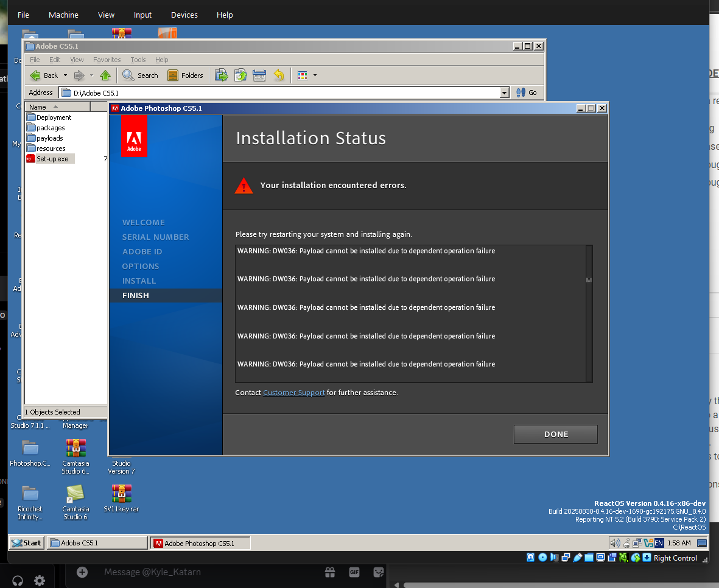Sort files by the Name column header
The height and width of the screenshot is (588, 719).
[58, 107]
